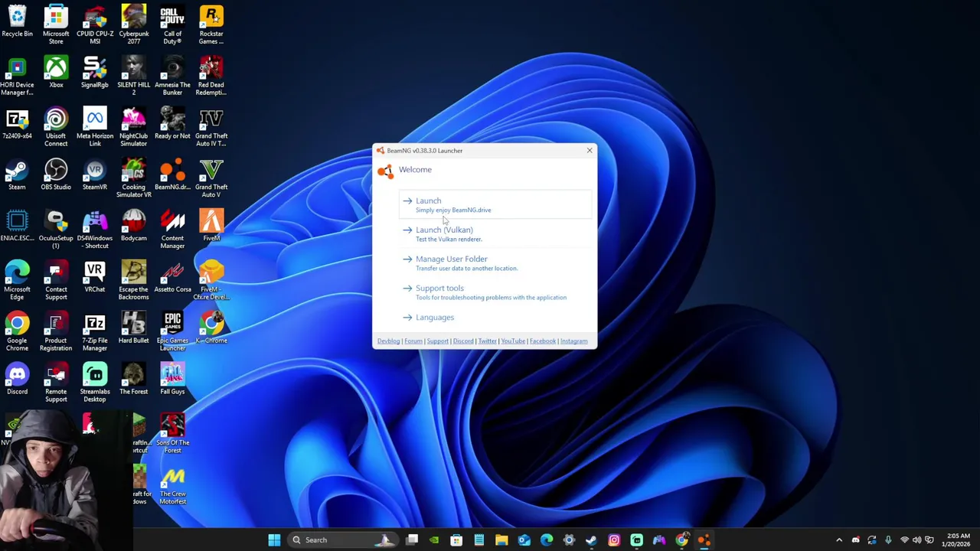Image resolution: width=980 pixels, height=551 pixels.
Task: Select the BeamNG.drive desktop icon
Action: (x=172, y=175)
